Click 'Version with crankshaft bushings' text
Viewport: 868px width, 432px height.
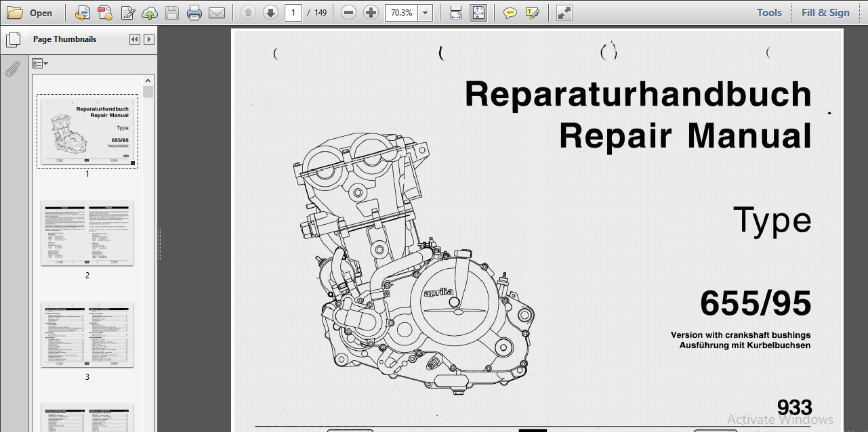tap(741, 335)
